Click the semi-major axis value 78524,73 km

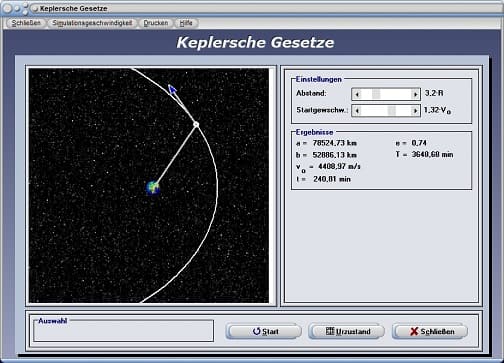tap(335, 143)
